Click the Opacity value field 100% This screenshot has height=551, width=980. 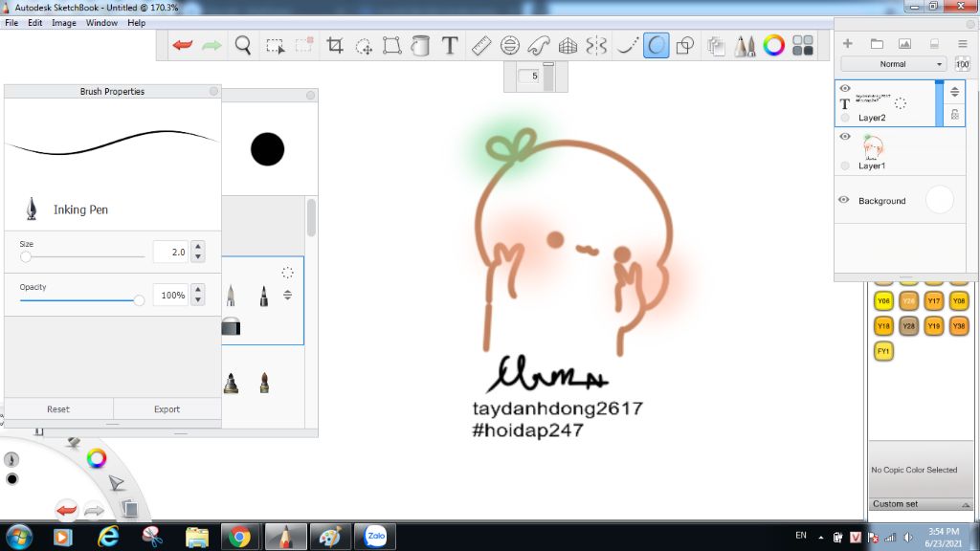pos(170,295)
